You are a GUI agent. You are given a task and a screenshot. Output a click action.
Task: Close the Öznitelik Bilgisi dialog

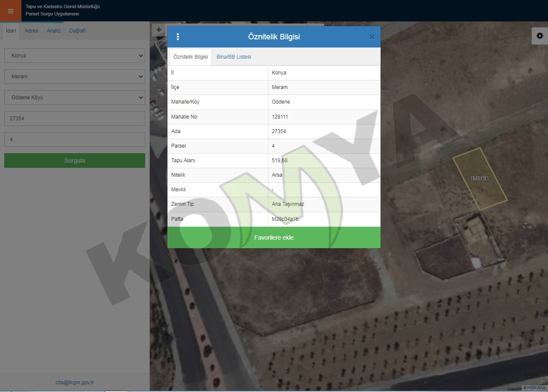(x=372, y=37)
